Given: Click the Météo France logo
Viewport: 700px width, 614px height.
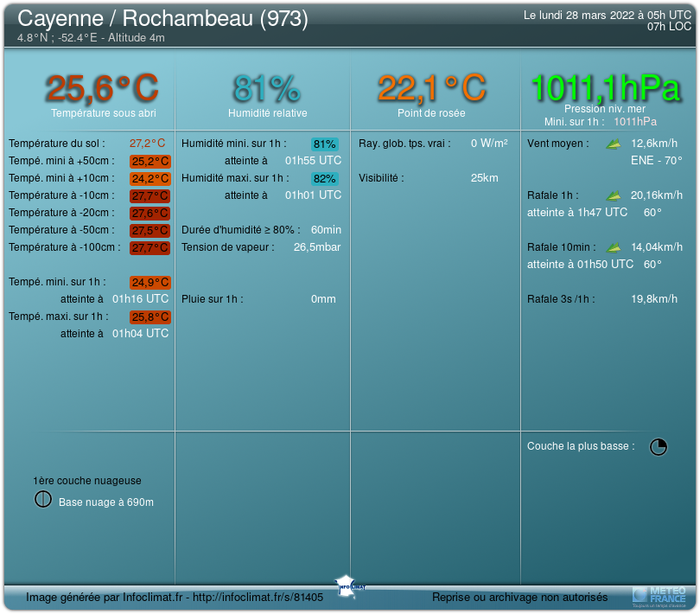Looking at the screenshot, I should tap(659, 595).
